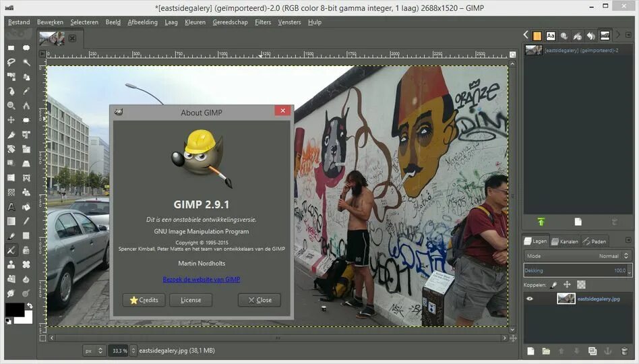Select the Ellipse Select tool

[x=26, y=48]
